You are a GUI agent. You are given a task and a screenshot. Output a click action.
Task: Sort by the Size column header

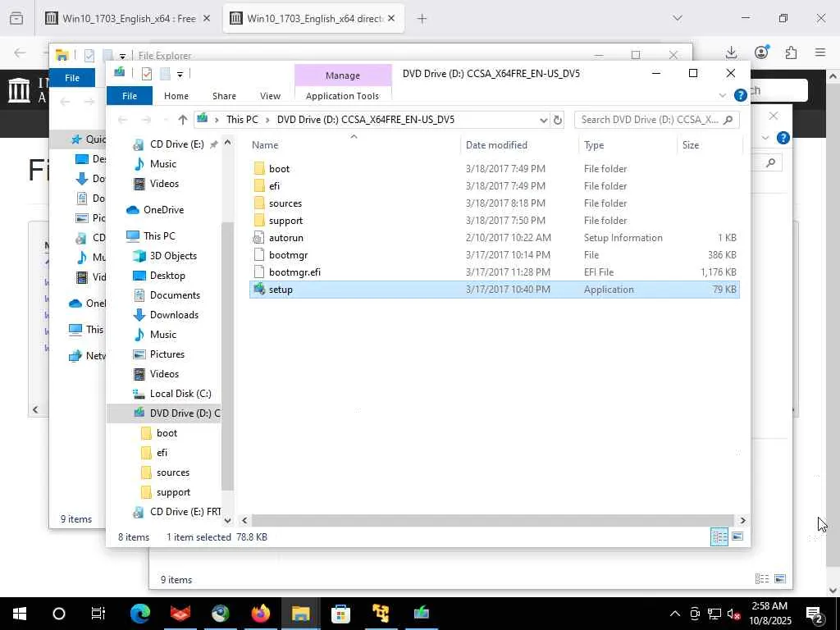(x=691, y=145)
